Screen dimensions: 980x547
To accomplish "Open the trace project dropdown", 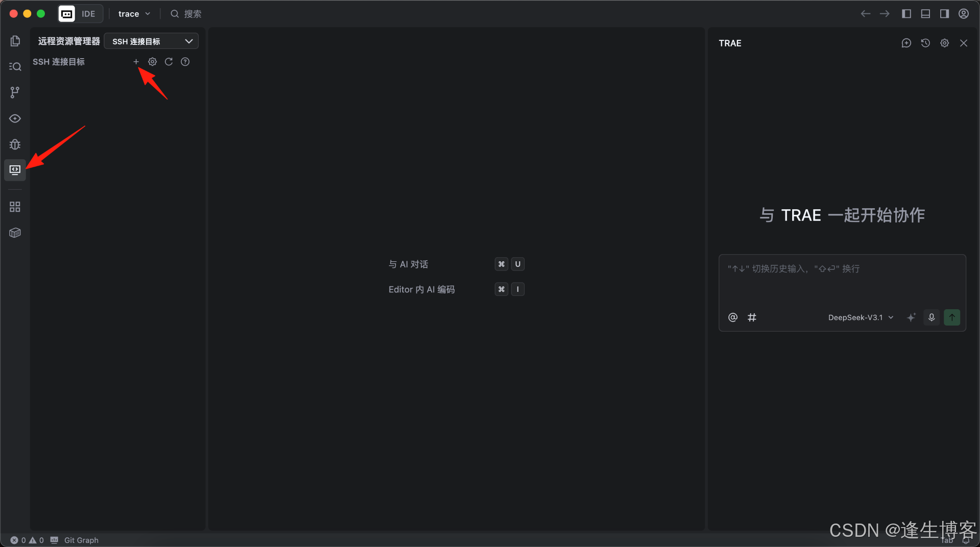I will pyautogui.click(x=134, y=14).
